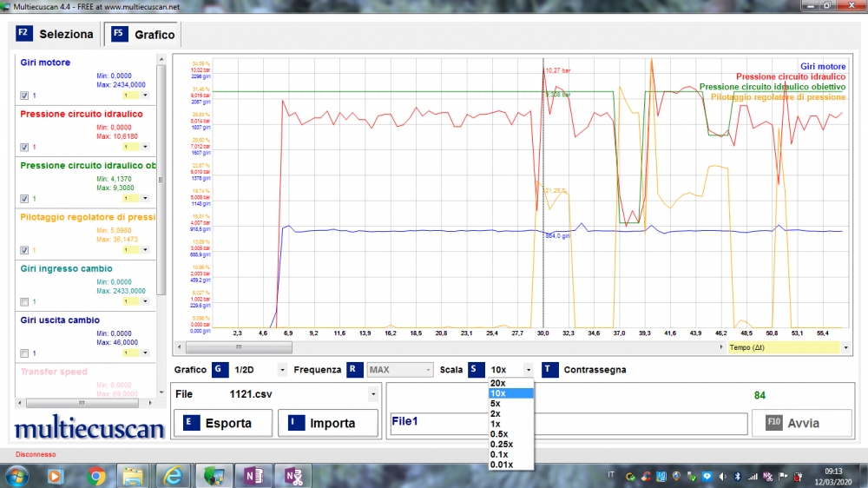
Task: Enable the Giri ingresso cambio checkbox
Action: coord(24,302)
